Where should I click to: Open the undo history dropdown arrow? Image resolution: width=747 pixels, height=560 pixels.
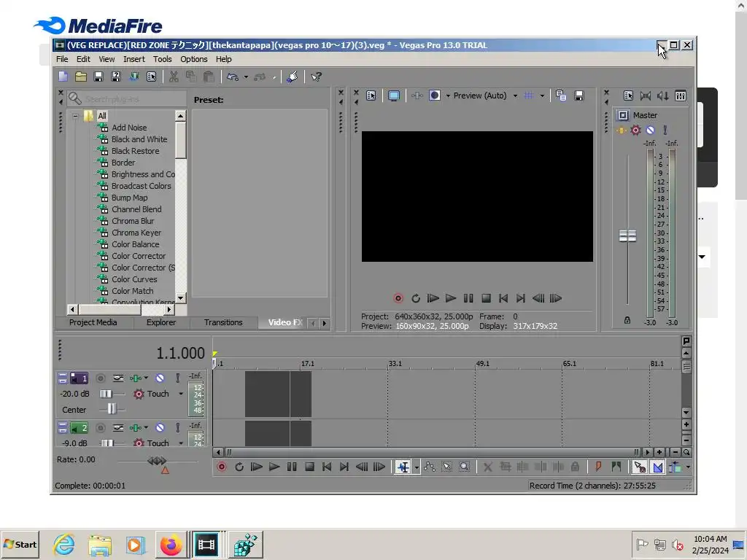click(x=246, y=77)
